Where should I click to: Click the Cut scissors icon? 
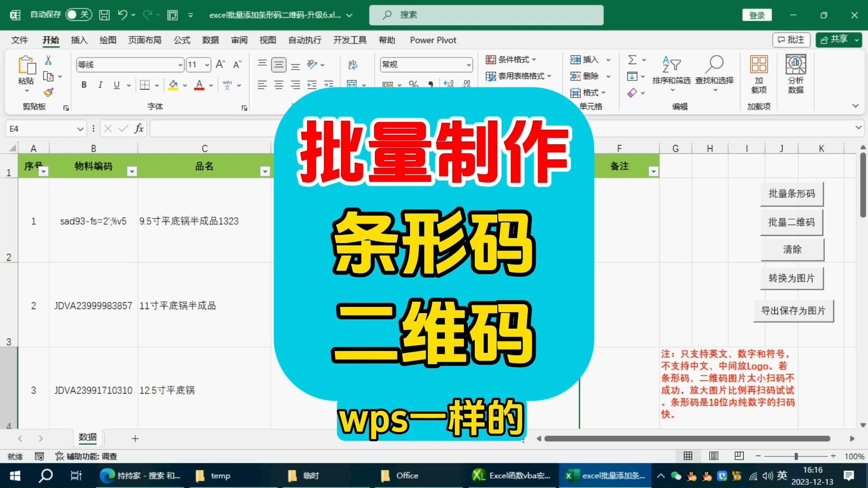point(48,60)
